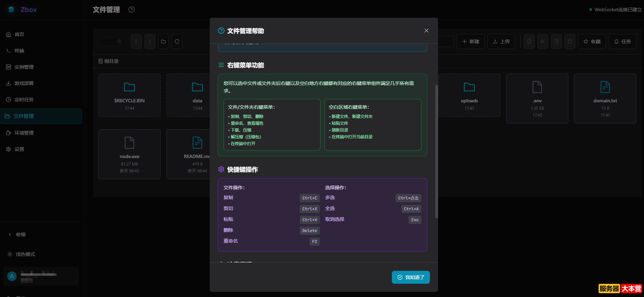Click the 根目录 breadcrumb
Screen dimensions: 644x297
coord(109,61)
